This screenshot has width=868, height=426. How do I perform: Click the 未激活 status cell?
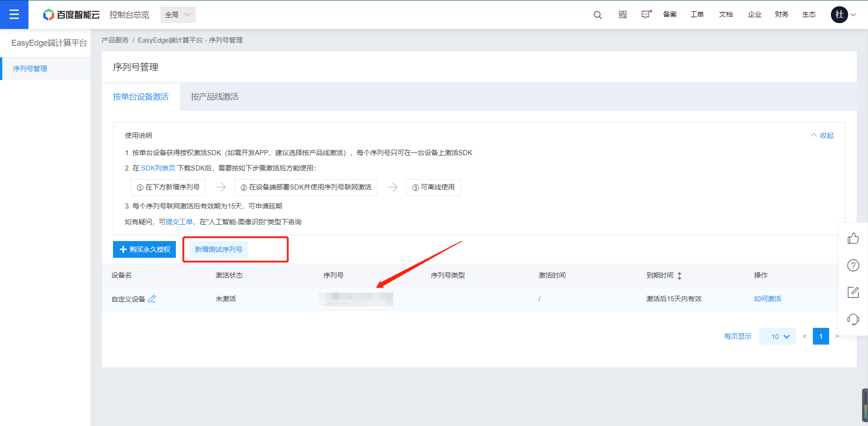[x=226, y=298]
